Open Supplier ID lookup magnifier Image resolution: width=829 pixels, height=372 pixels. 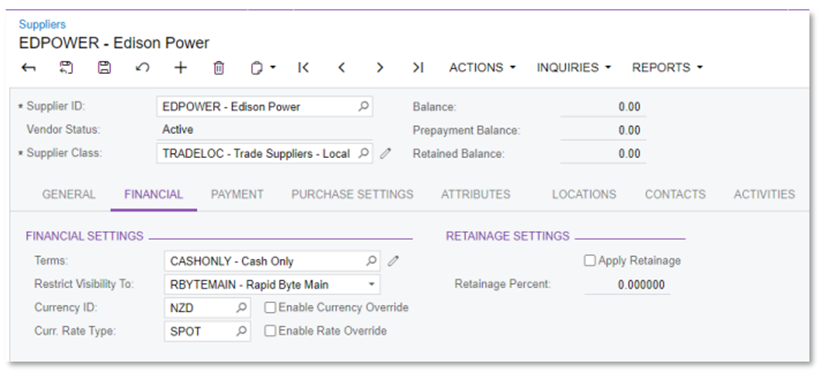click(x=363, y=107)
